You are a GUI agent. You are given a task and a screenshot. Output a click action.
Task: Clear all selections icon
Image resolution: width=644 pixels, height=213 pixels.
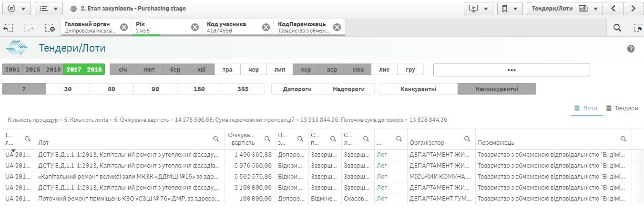coord(50,28)
